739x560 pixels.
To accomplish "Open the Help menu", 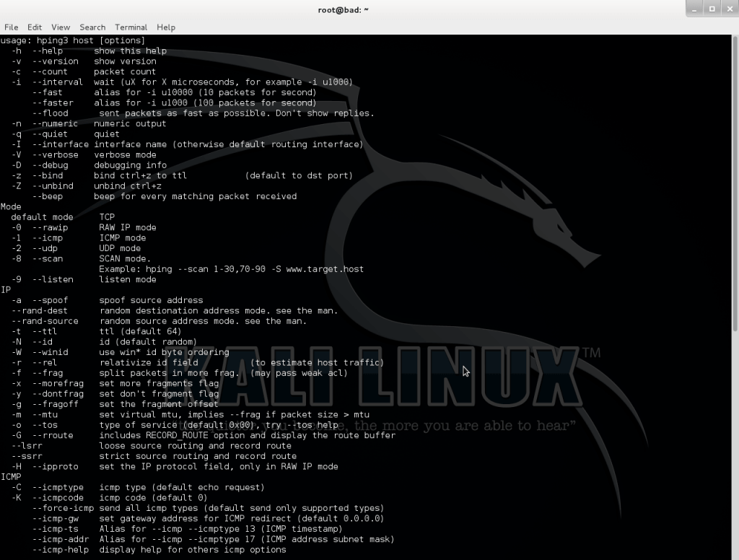I will pos(166,27).
